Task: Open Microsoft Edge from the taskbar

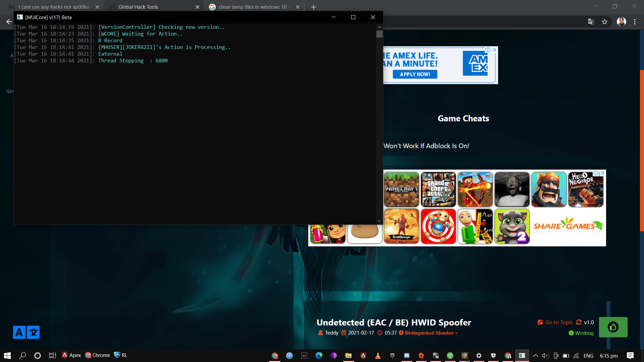Action: pyautogui.click(x=319, y=355)
